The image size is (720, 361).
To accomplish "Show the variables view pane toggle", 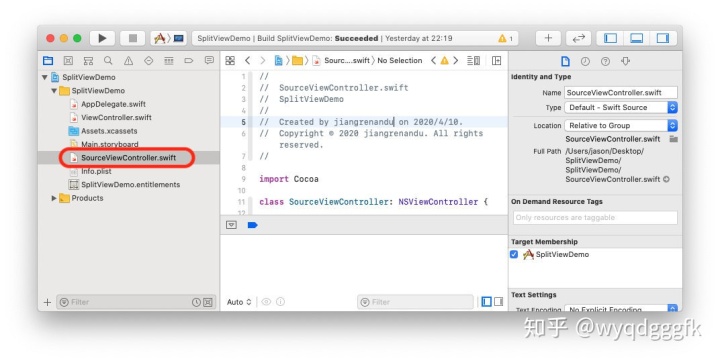I will click(487, 302).
